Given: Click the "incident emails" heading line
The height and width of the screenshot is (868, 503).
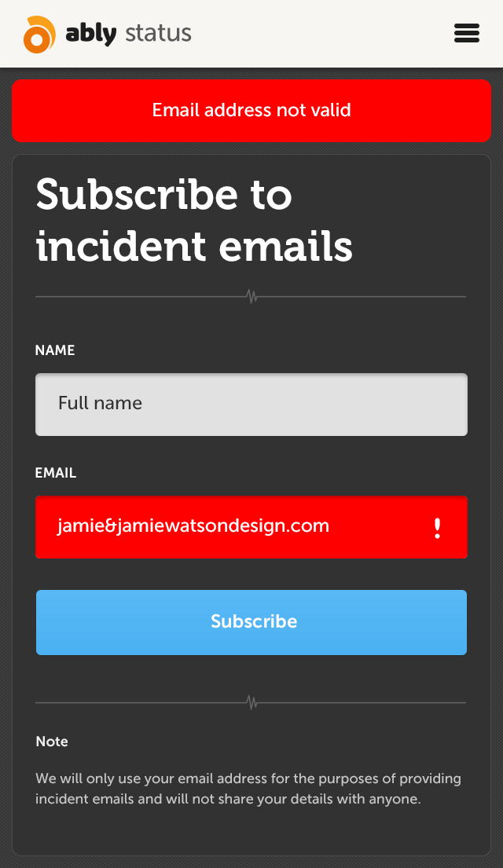Looking at the screenshot, I should (x=194, y=247).
